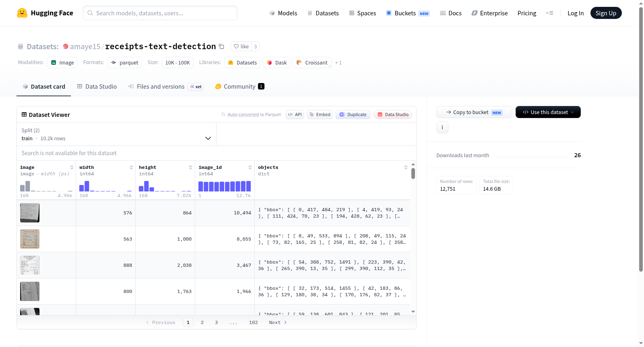The width and height of the screenshot is (644, 347).
Task: Switch to the Data Studio tab
Action: (97, 86)
